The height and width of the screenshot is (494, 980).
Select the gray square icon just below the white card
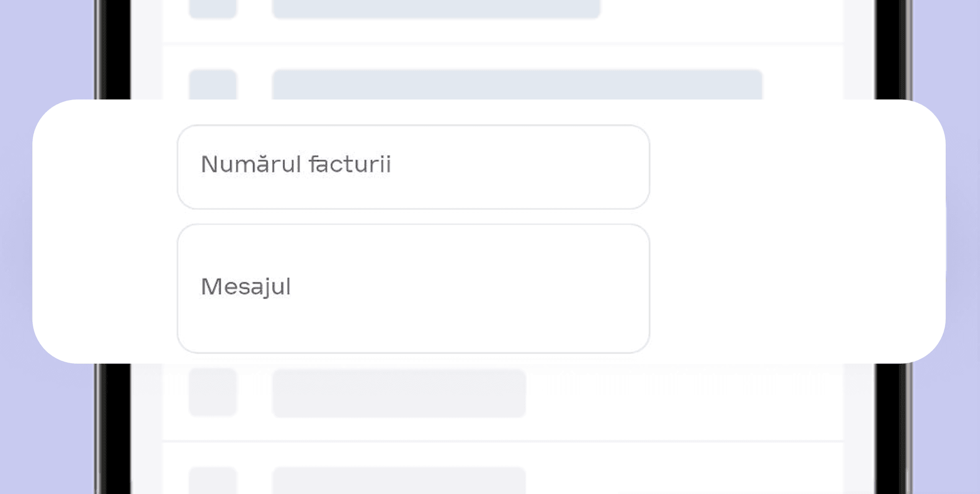(x=213, y=392)
